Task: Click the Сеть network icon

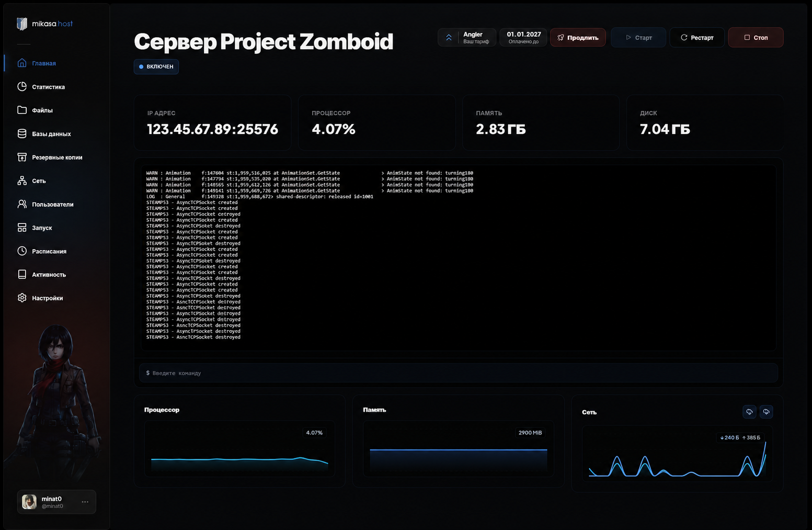Action: (22, 181)
